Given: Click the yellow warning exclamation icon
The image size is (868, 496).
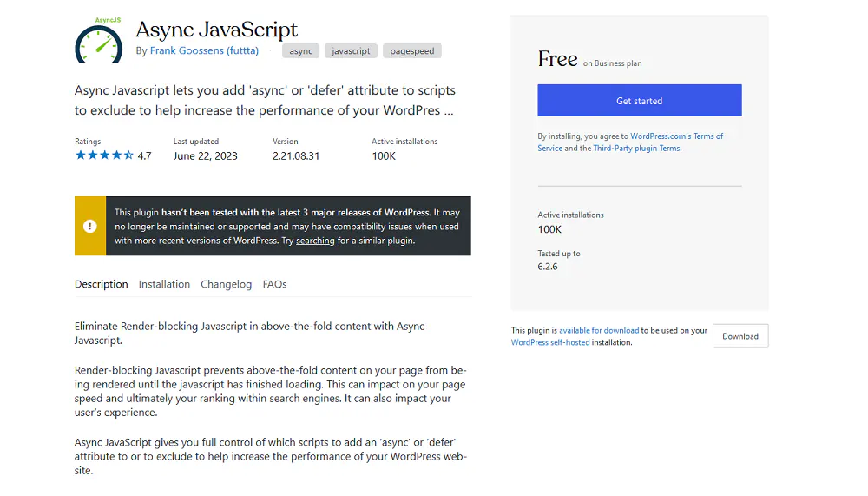Looking at the screenshot, I should pyautogui.click(x=90, y=226).
